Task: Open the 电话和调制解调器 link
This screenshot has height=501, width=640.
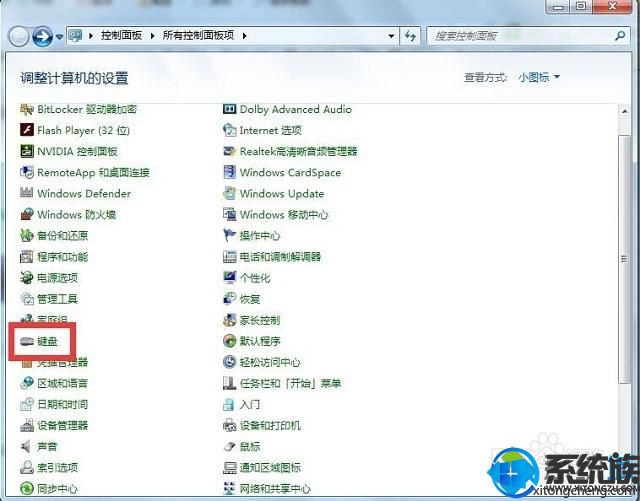Action: click(280, 257)
